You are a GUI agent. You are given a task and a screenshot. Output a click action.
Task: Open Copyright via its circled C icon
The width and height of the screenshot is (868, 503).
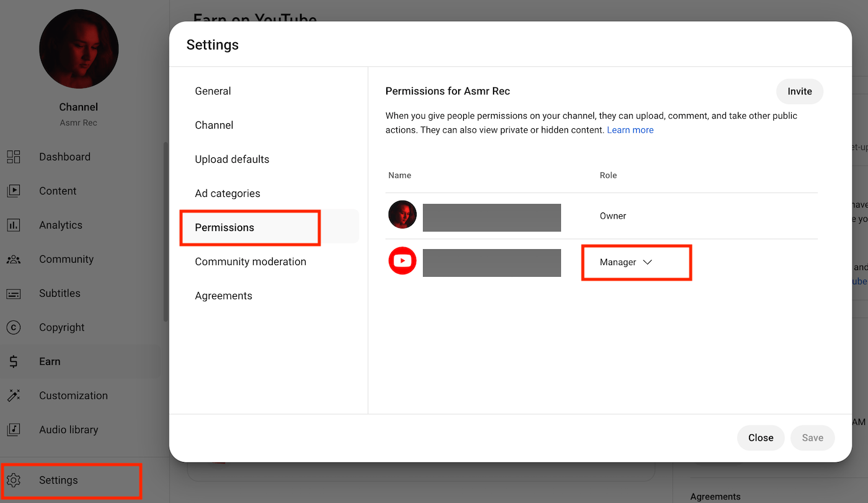[x=14, y=327]
